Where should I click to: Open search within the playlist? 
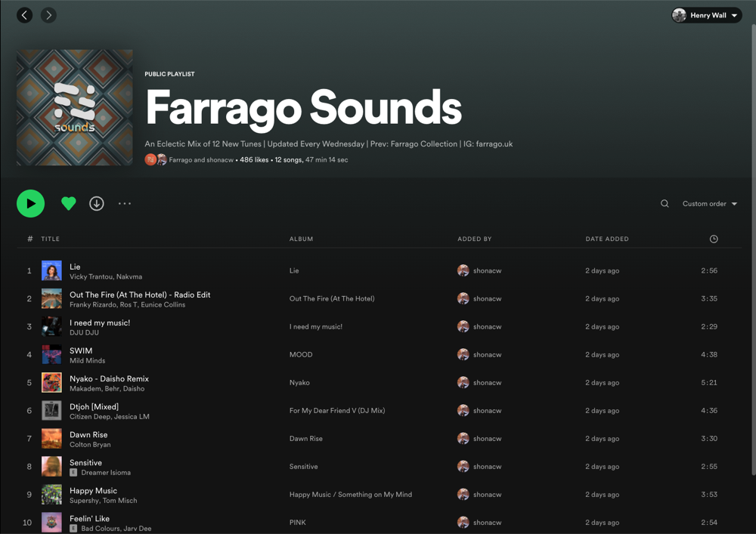665,203
